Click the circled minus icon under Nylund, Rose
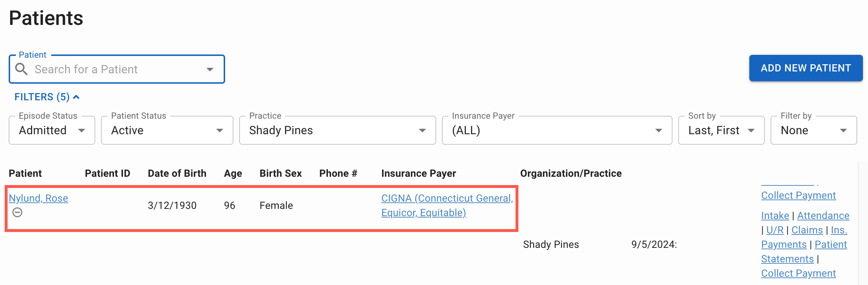The width and height of the screenshot is (868, 285). coord(17,212)
